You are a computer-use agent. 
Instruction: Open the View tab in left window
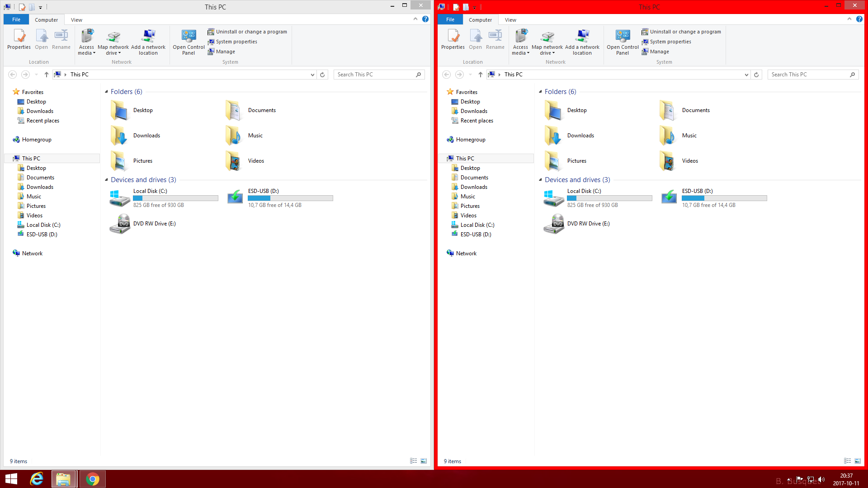pos(76,20)
